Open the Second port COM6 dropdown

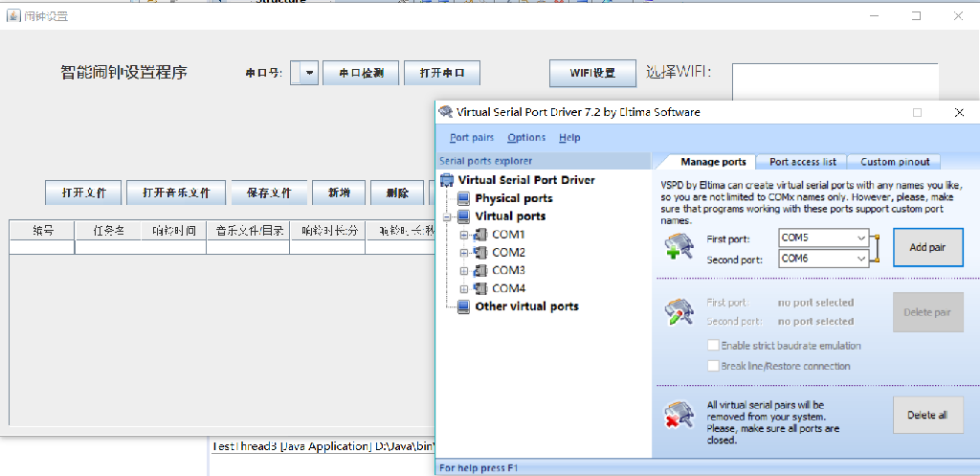pos(824,258)
